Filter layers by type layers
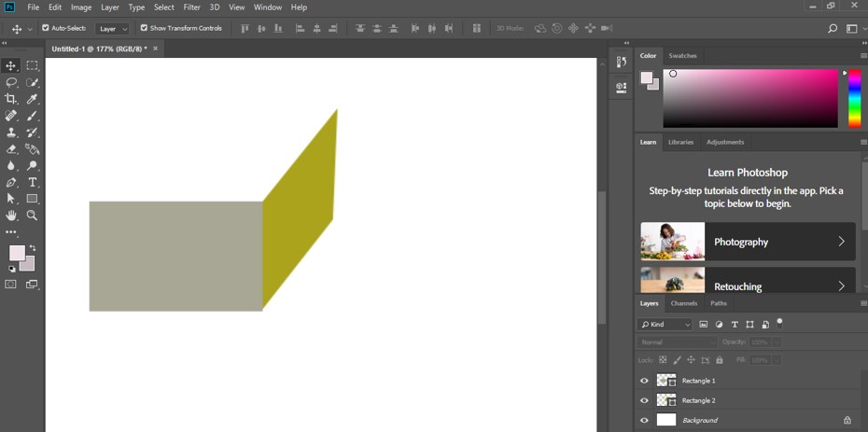The height and width of the screenshot is (432, 868). (x=735, y=325)
